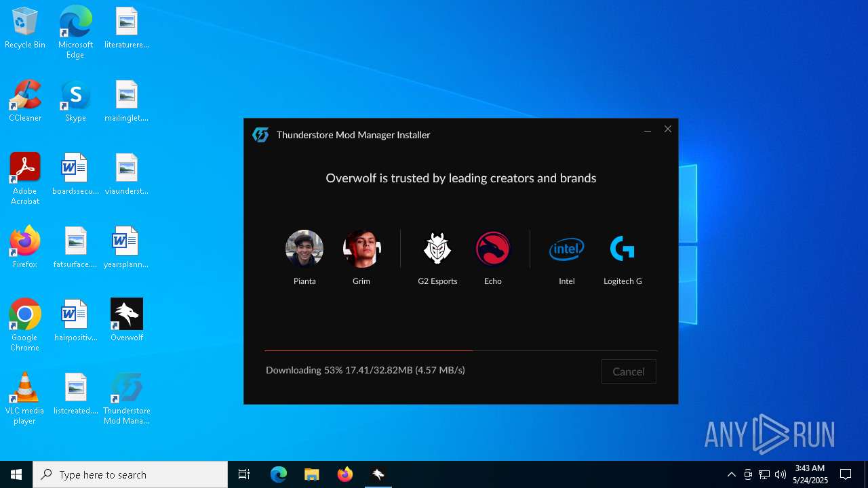This screenshot has width=868, height=488.
Task: Open the clock showing 3:43 AM
Action: coord(810,474)
